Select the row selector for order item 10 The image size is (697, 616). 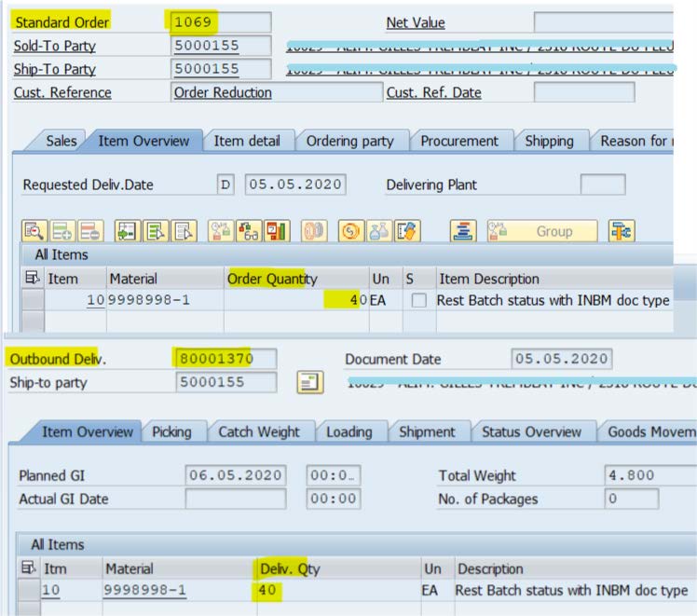pyautogui.click(x=33, y=301)
